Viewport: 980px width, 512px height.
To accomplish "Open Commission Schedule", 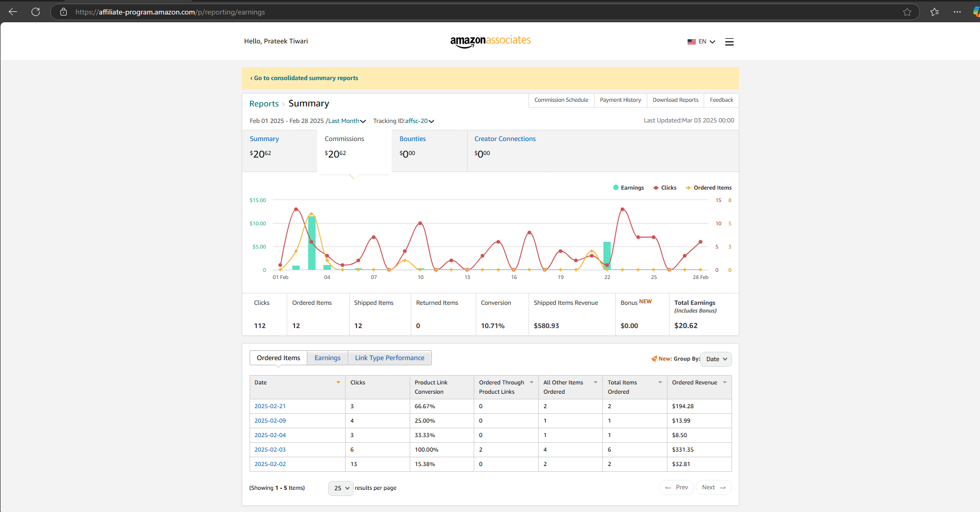I will pos(561,100).
